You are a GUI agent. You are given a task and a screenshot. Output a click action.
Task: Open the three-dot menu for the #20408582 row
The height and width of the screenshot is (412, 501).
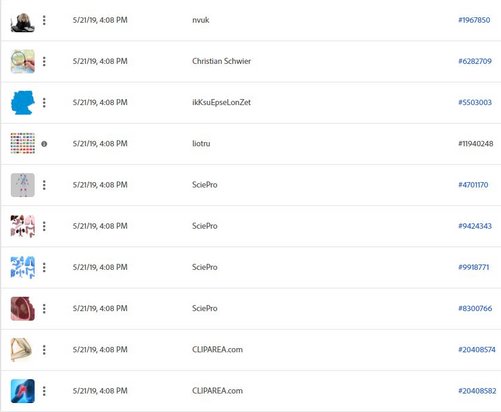tap(44, 391)
